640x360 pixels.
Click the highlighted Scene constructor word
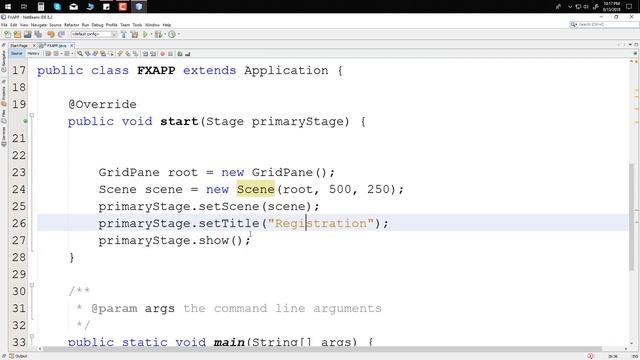click(256, 189)
